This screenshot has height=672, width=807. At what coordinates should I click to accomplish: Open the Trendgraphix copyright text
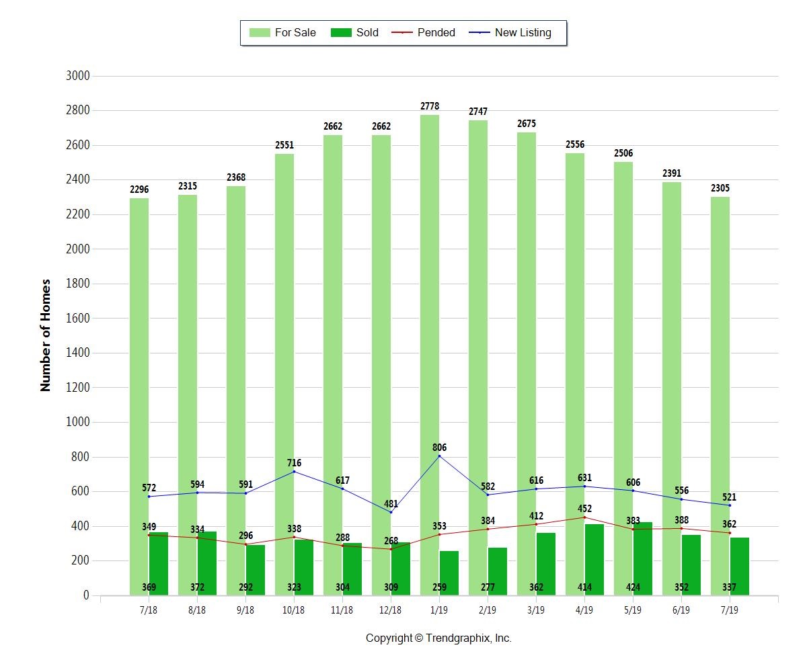click(438, 638)
